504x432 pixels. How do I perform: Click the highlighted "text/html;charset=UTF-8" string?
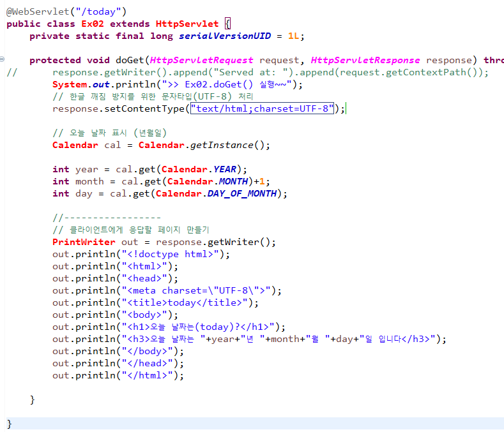pos(263,108)
